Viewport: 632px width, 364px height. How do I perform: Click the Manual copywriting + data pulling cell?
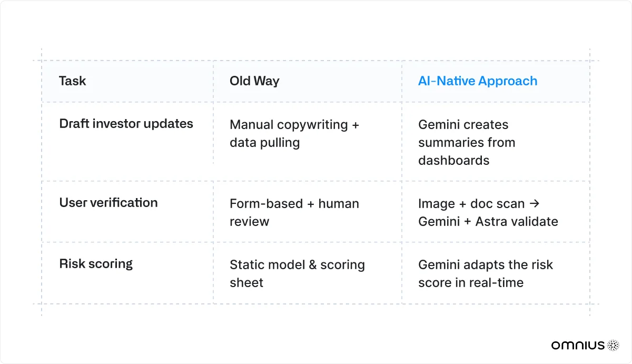[x=294, y=134]
